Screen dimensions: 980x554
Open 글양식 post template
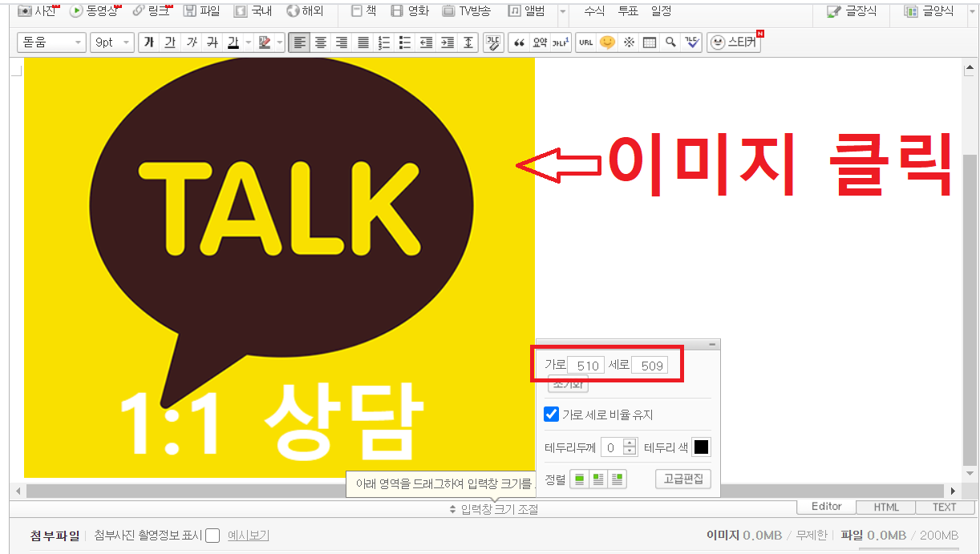click(x=929, y=11)
